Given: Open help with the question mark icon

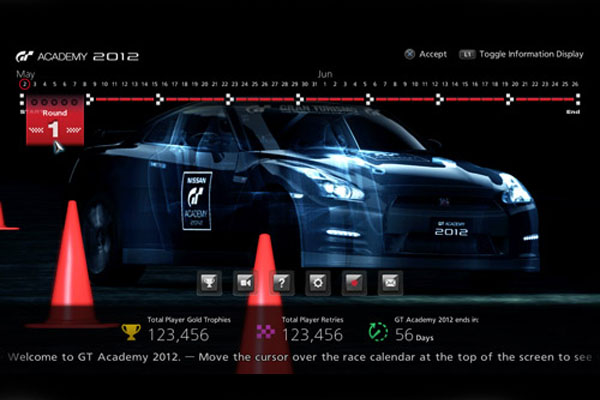Looking at the screenshot, I should tap(282, 282).
